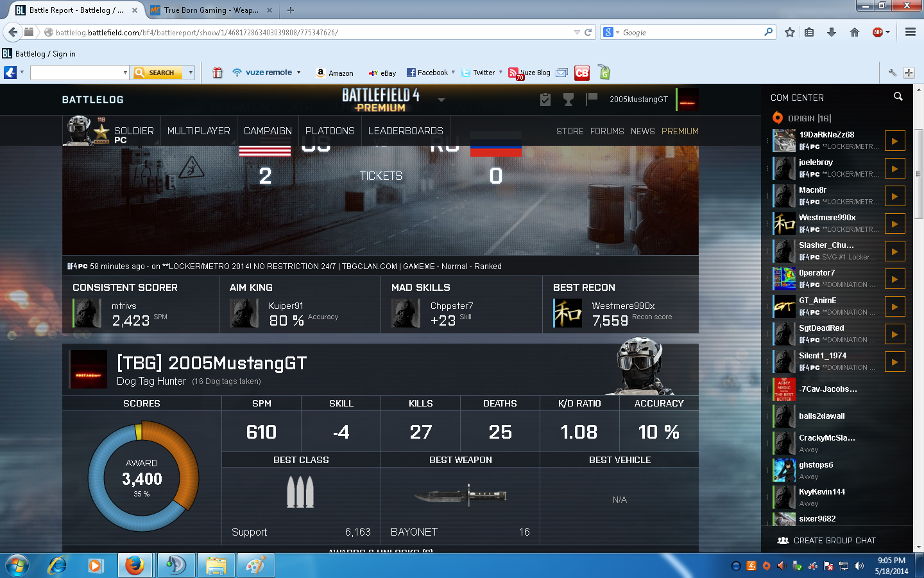924x578 pixels.
Task: Open the PREMIUM link
Action: tap(680, 131)
